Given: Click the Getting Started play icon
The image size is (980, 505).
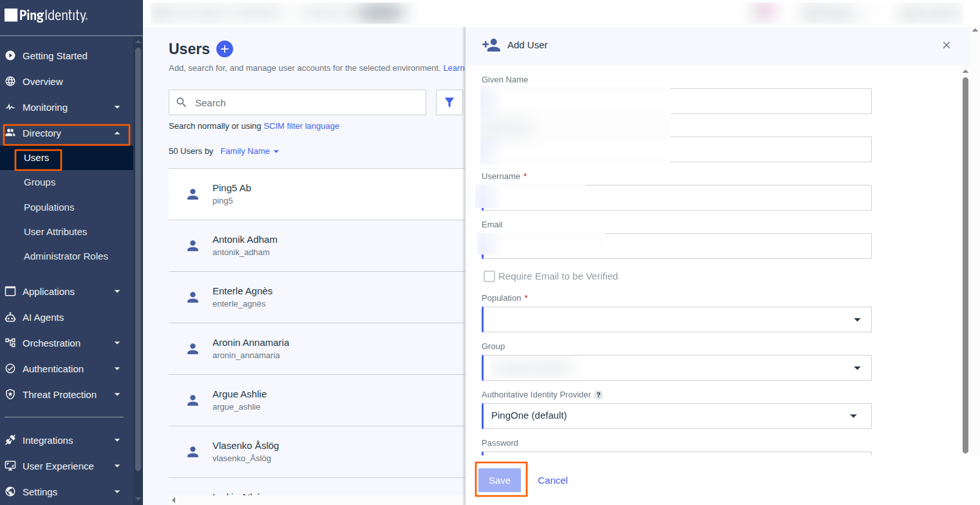Looking at the screenshot, I should click(x=10, y=56).
